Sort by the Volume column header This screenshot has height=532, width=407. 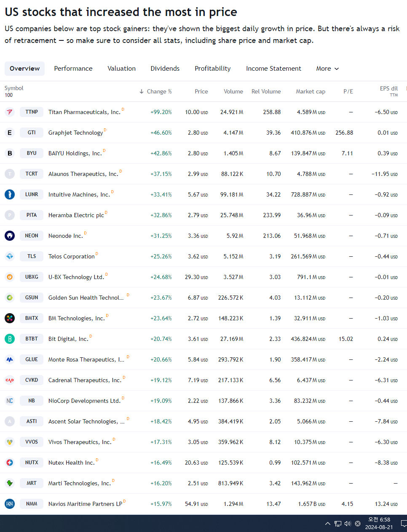pos(233,91)
